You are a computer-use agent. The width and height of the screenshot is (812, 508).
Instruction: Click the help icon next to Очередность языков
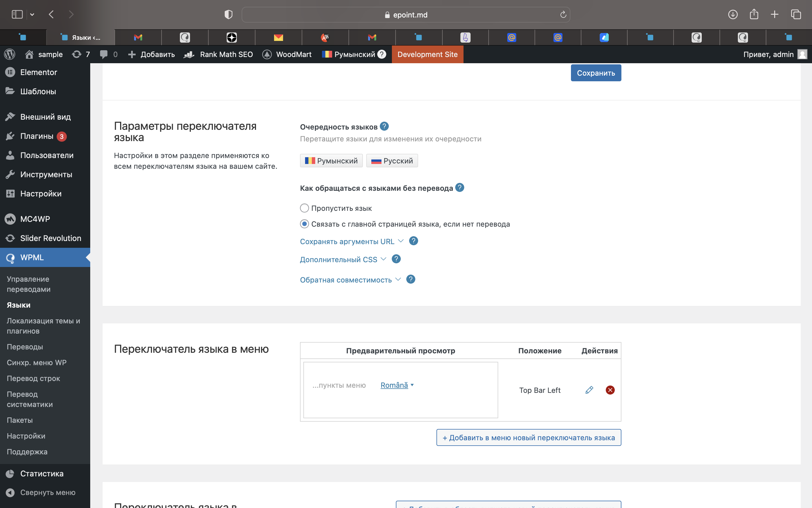(384, 126)
